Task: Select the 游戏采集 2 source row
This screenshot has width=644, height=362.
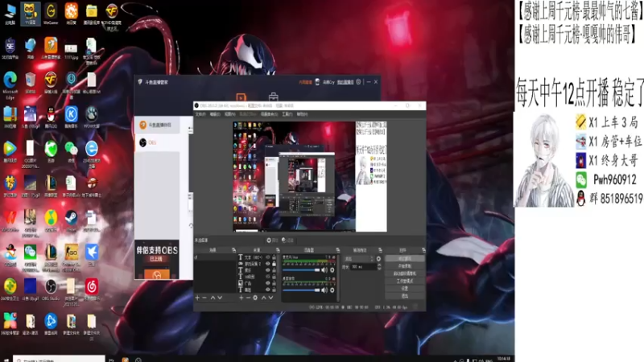Action: click(257, 264)
